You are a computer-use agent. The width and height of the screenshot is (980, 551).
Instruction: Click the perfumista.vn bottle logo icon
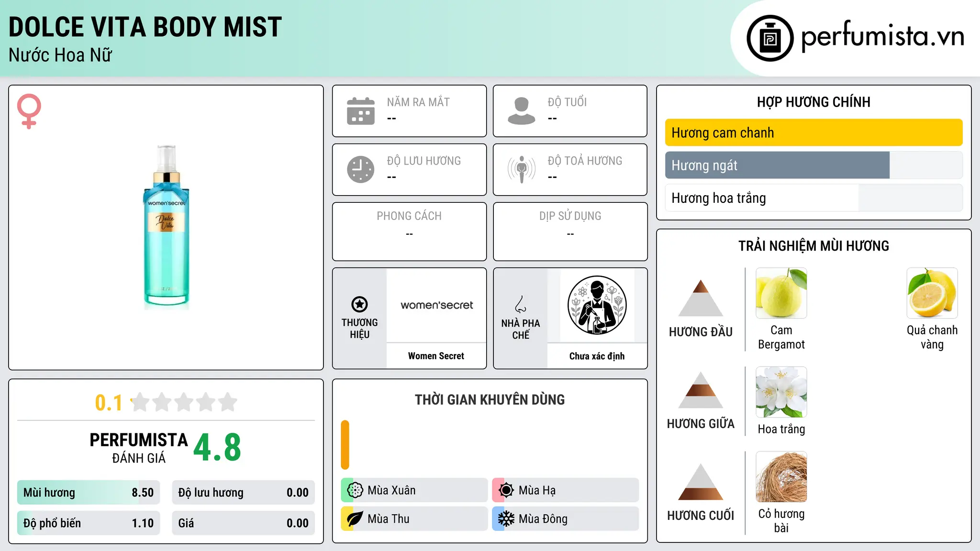pyautogui.click(x=770, y=38)
